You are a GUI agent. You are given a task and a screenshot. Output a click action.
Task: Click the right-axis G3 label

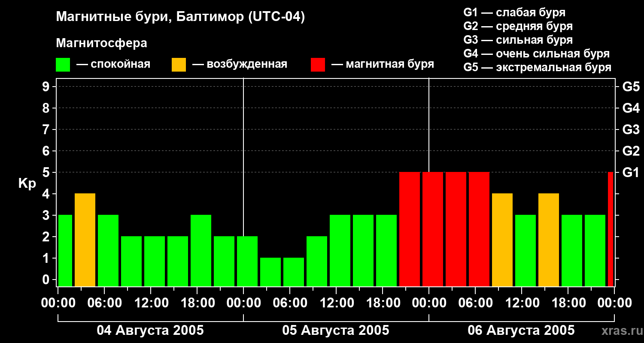631,129
